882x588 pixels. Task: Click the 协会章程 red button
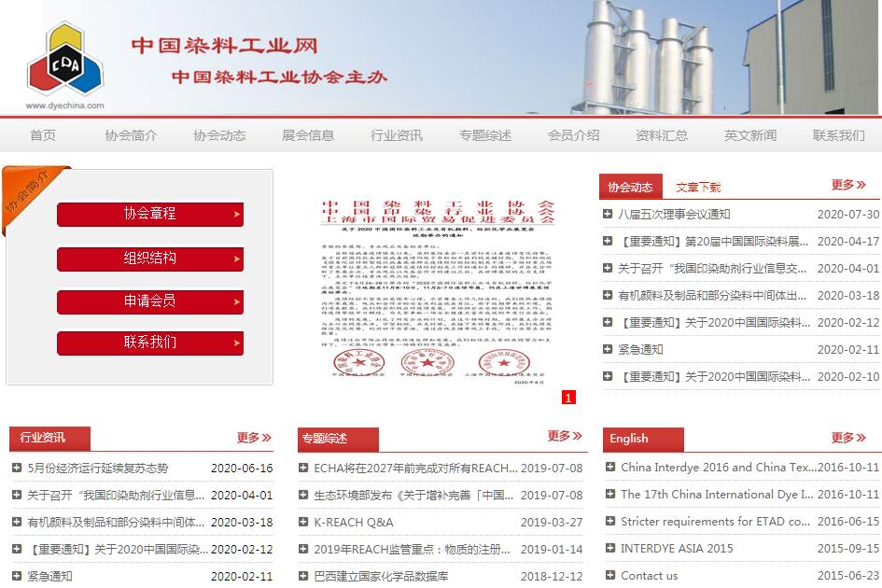pyautogui.click(x=150, y=214)
